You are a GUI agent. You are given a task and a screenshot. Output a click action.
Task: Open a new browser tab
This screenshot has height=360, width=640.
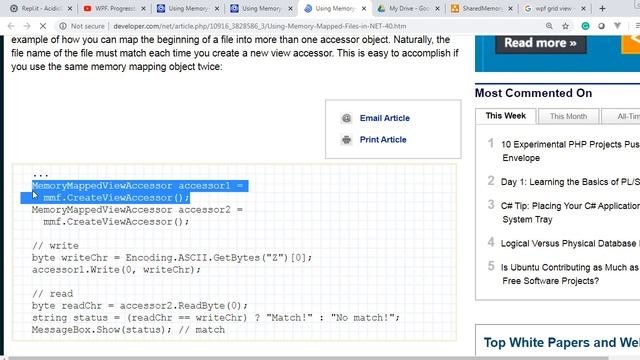pyautogui.click(x=602, y=9)
